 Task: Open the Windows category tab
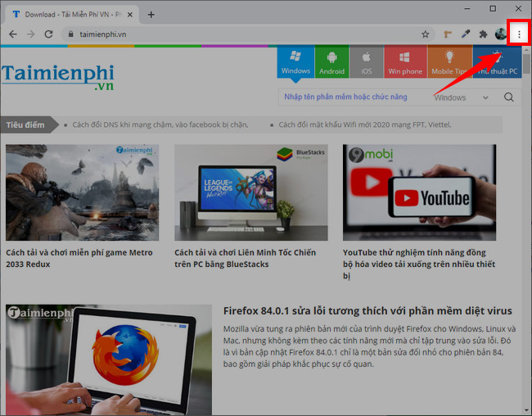pos(295,62)
